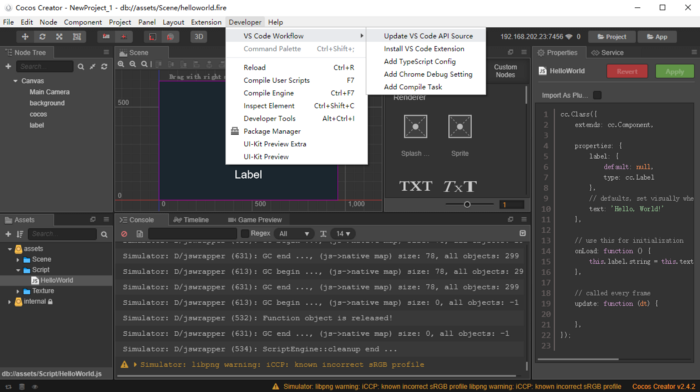Select the Rotate tool in the toolbar
700x392 pixels.
click(42, 37)
